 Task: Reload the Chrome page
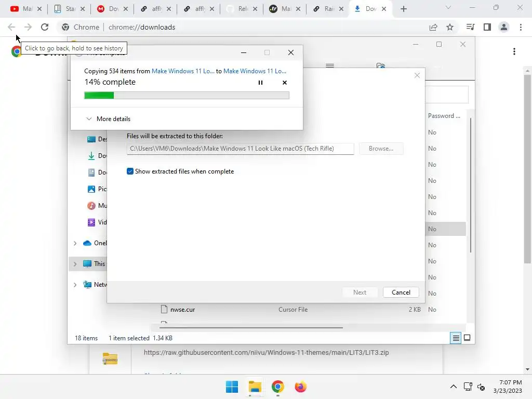[45, 27]
